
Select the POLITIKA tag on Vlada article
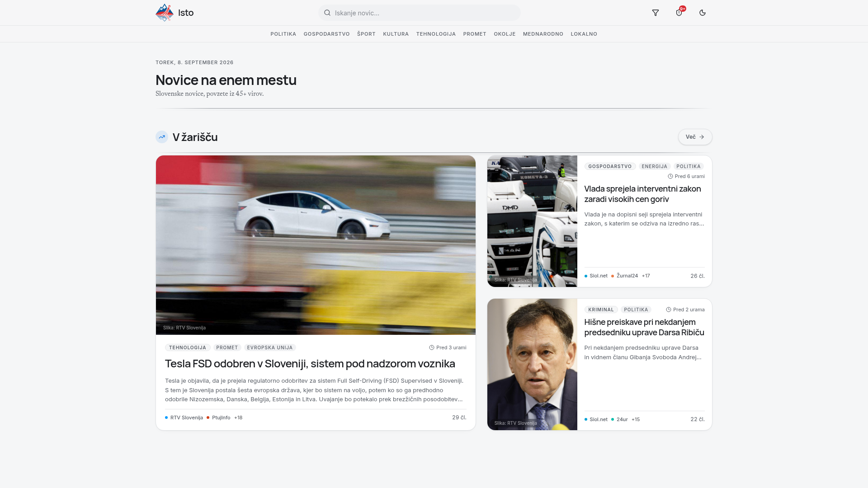689,166
